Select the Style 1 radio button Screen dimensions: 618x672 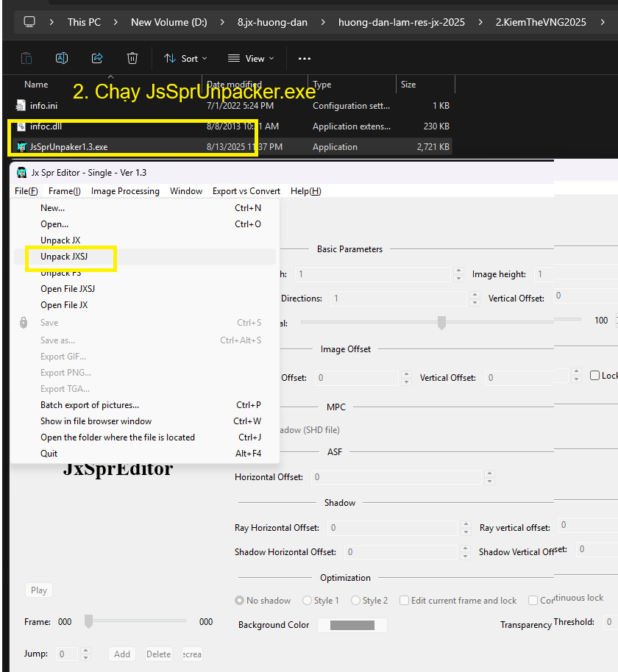(x=307, y=601)
